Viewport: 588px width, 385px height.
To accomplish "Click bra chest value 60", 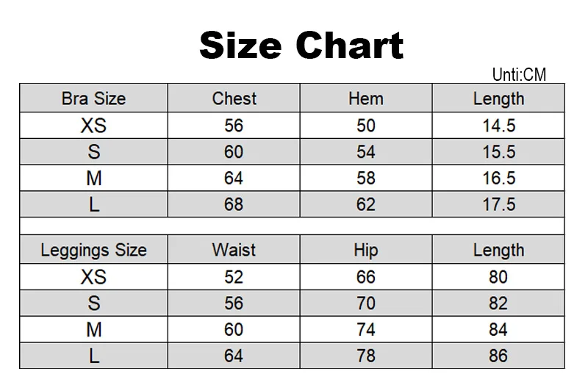I will click(234, 151).
